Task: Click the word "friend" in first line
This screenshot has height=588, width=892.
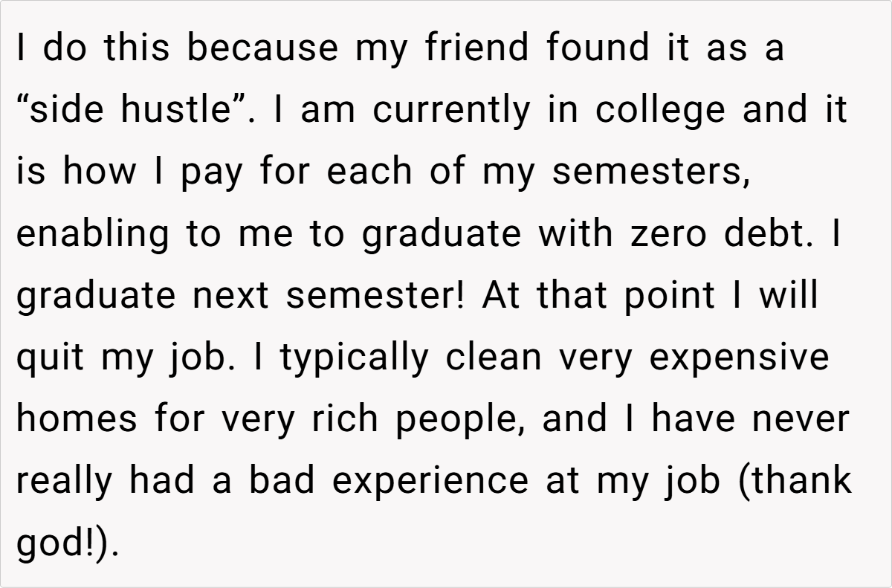Action: [479, 49]
